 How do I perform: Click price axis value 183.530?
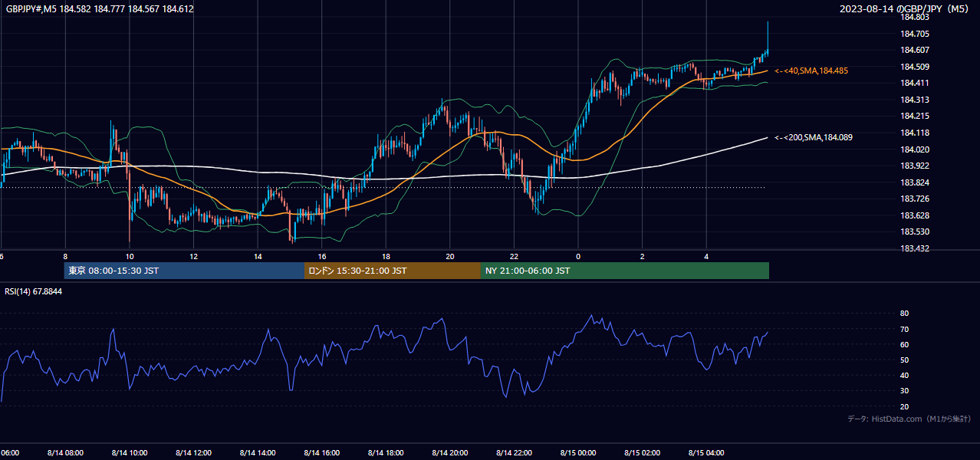[x=916, y=232]
